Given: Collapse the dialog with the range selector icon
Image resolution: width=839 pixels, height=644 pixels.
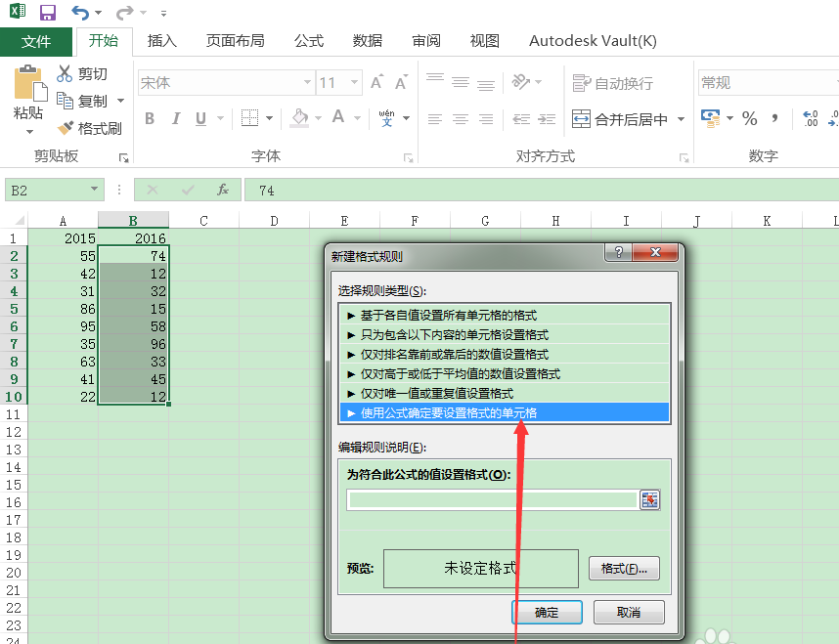Looking at the screenshot, I should coord(649,500).
